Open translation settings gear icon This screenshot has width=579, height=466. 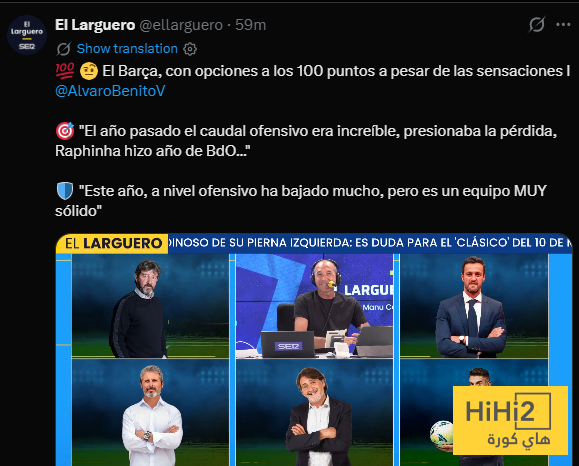pos(190,49)
